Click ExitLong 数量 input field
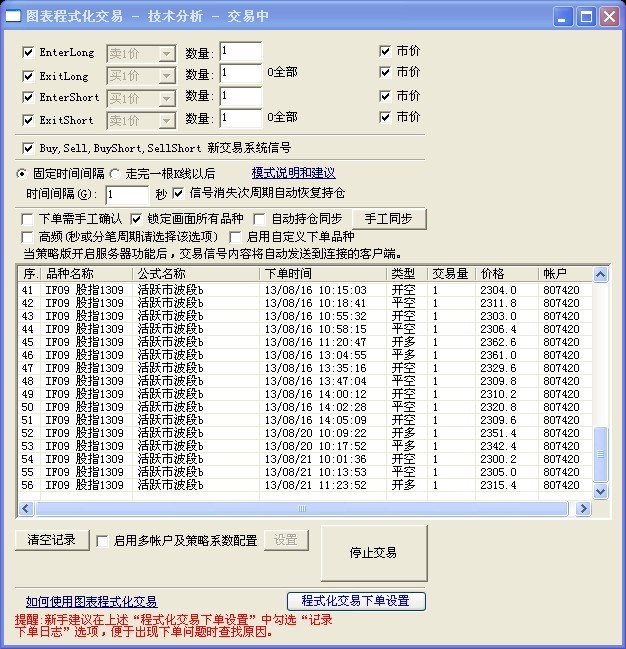626x649 pixels. 241,74
